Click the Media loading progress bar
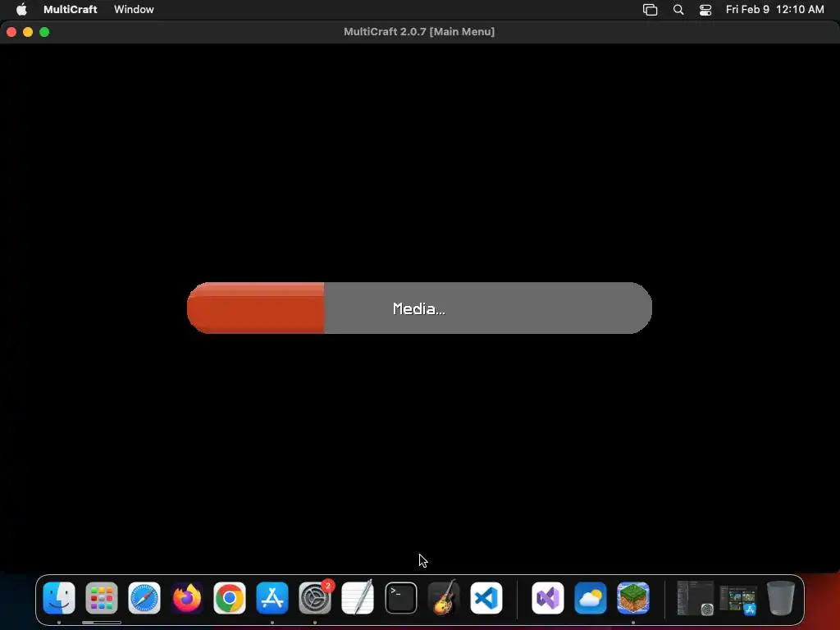This screenshot has width=840, height=630. coord(419,308)
